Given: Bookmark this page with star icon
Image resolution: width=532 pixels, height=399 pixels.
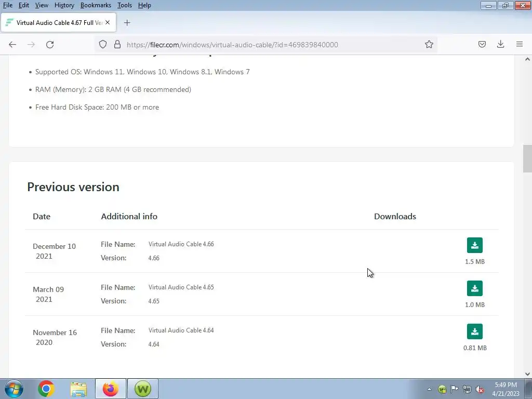Looking at the screenshot, I should click(x=429, y=45).
